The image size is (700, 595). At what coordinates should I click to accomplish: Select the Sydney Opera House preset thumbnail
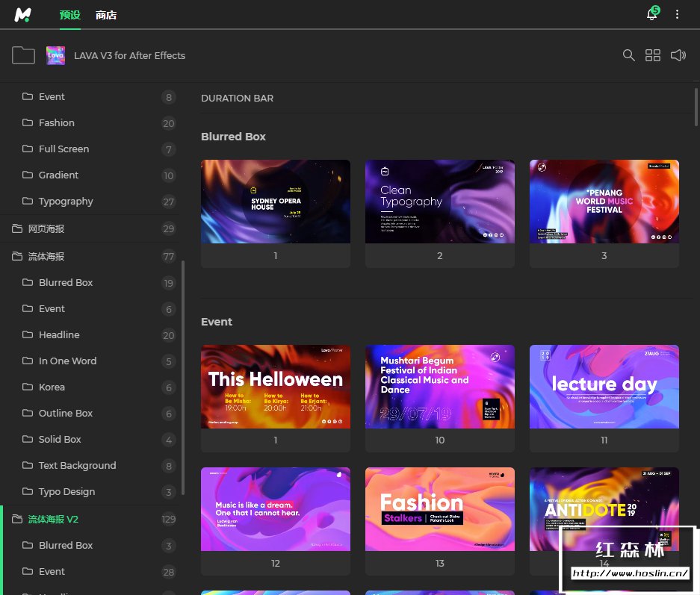pos(275,202)
